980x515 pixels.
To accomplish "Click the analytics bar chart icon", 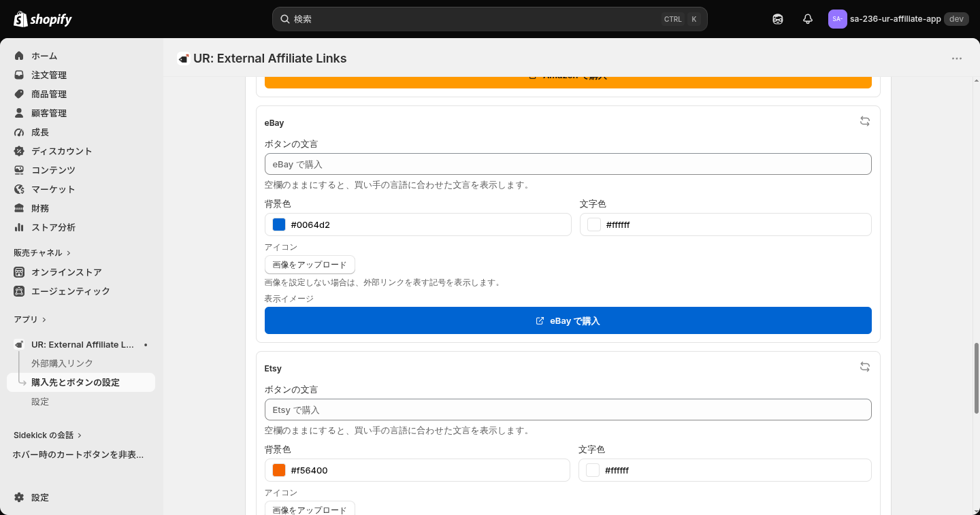I will point(19,227).
